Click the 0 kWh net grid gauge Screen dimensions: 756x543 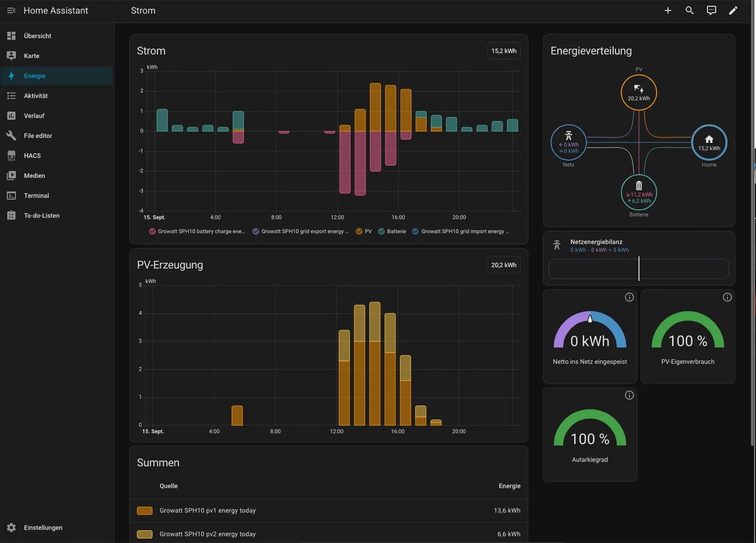pos(590,330)
